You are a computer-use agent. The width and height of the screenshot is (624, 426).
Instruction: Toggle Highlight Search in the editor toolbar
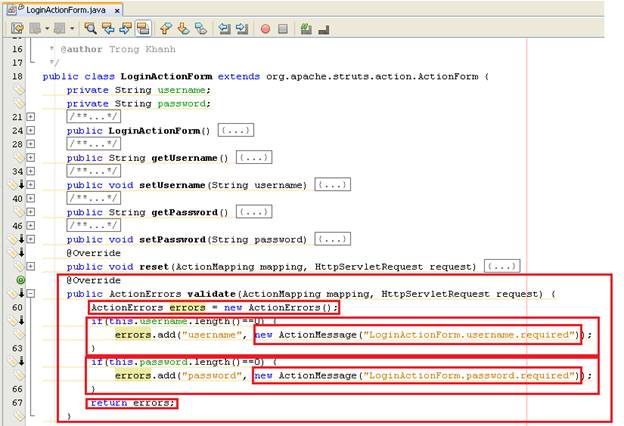coord(143,29)
